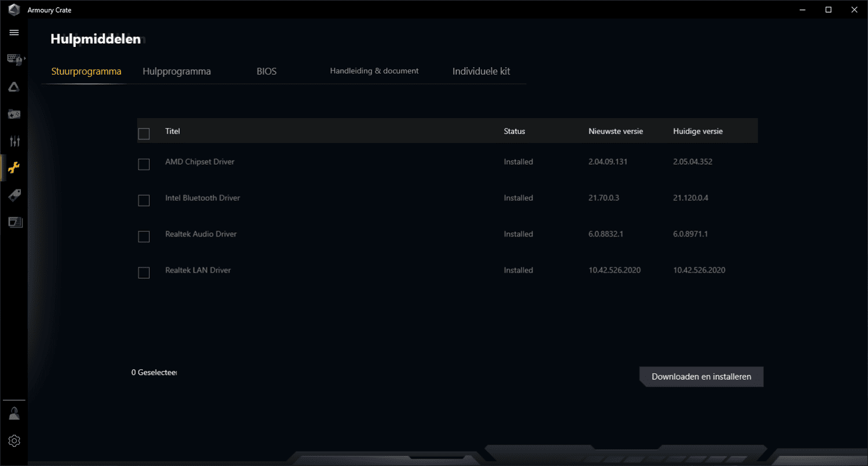Check the Realtek Audio Driver checkbox
Image resolution: width=868 pixels, height=466 pixels.
[x=144, y=237]
